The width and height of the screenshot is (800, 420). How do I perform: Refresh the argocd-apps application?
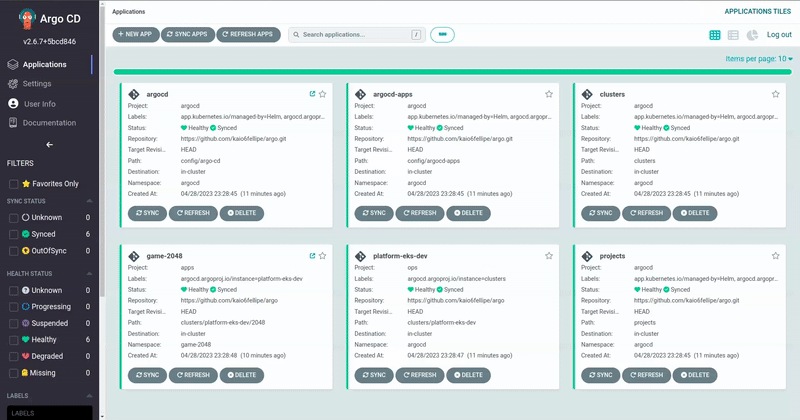coord(420,213)
